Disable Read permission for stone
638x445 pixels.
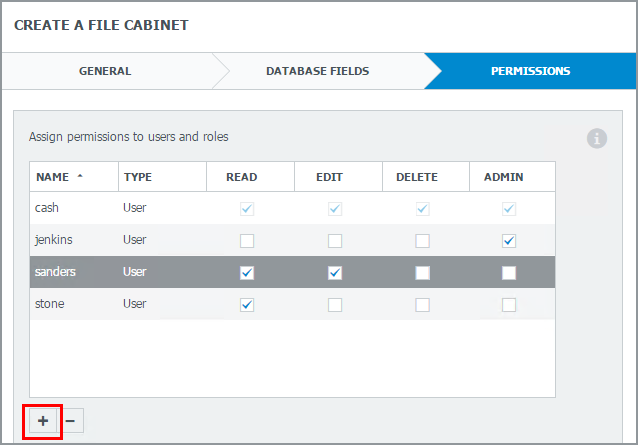click(247, 305)
